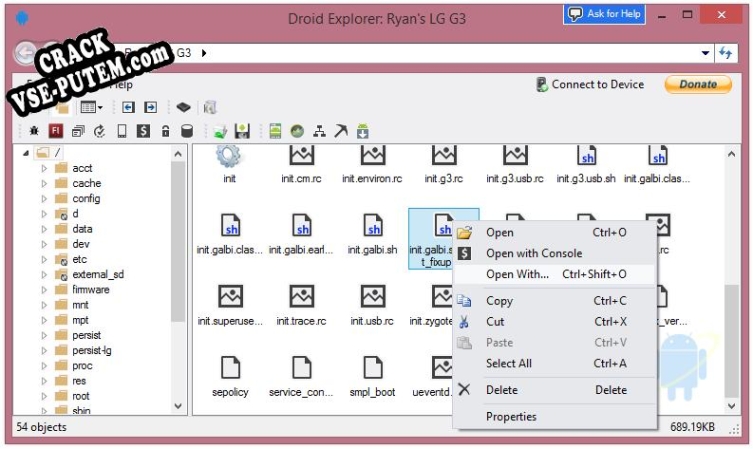Choose Copy from context menu

[x=555, y=301]
